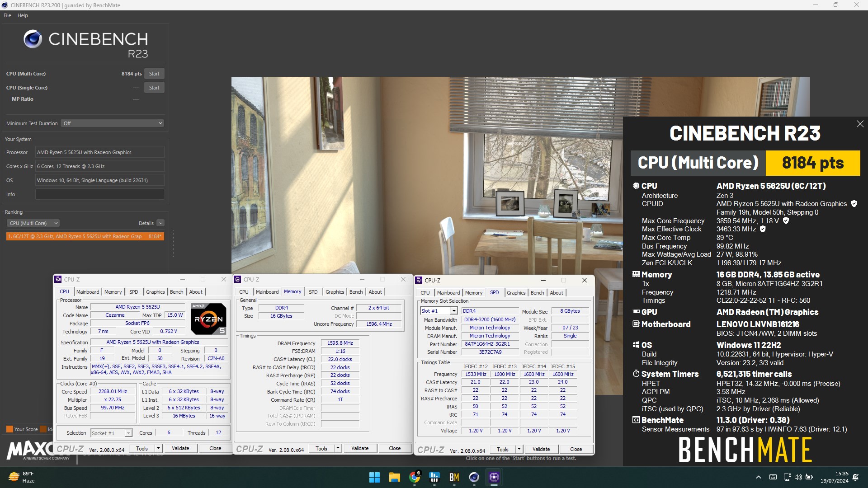Show hidden system tray icons
This screenshot has height=488, width=868.
coord(759,477)
